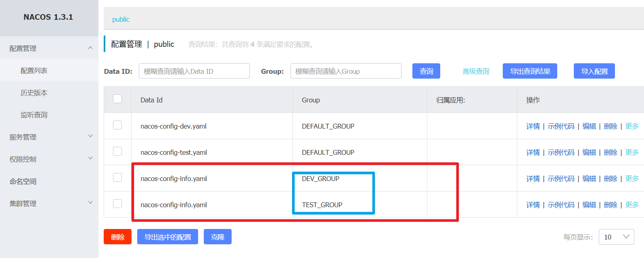Click 编辑 in the TEST_GROUP row

589,205
